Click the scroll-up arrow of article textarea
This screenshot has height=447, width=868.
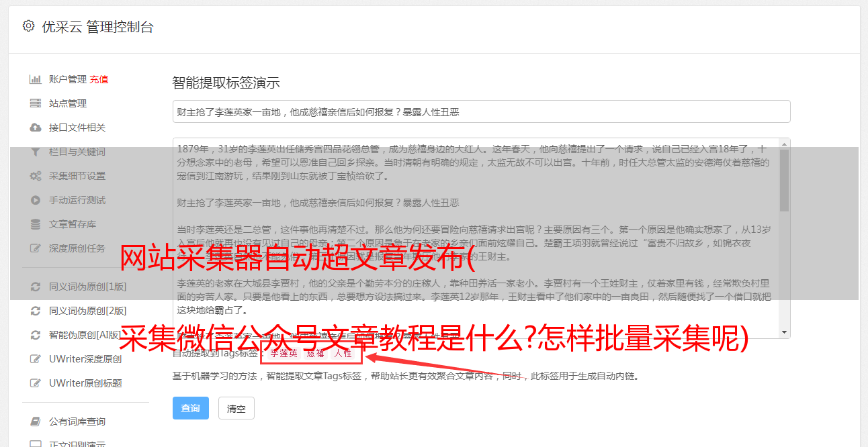click(785, 144)
